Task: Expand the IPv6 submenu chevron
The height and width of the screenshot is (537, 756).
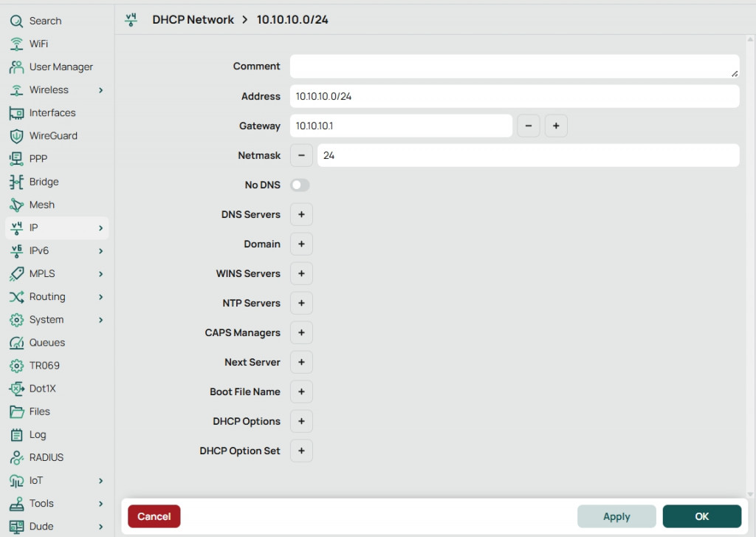Action: (x=100, y=251)
